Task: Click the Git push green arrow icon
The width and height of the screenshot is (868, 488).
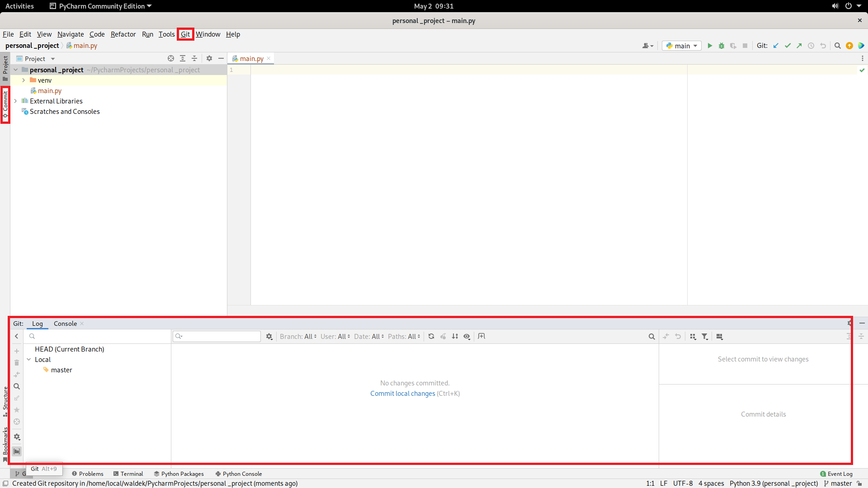Action: (799, 46)
